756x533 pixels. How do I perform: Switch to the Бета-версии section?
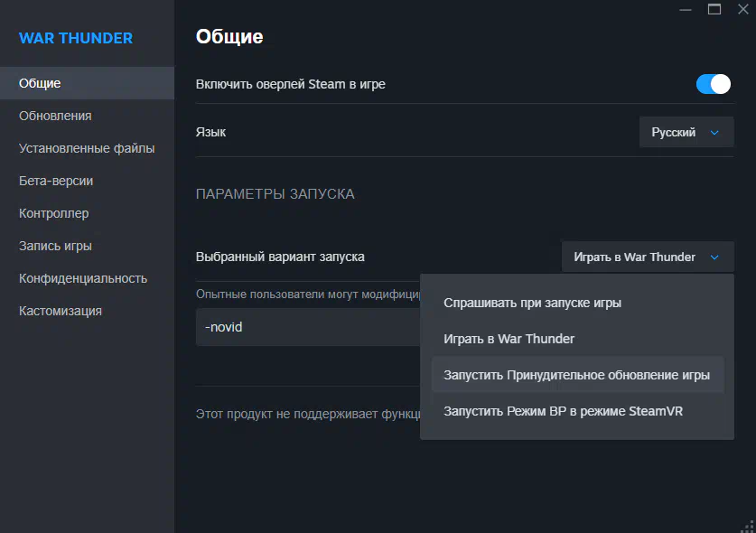(56, 181)
